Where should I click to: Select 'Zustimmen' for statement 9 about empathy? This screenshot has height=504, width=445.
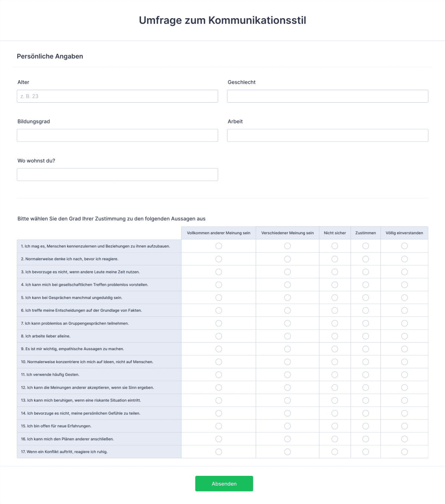click(365, 349)
